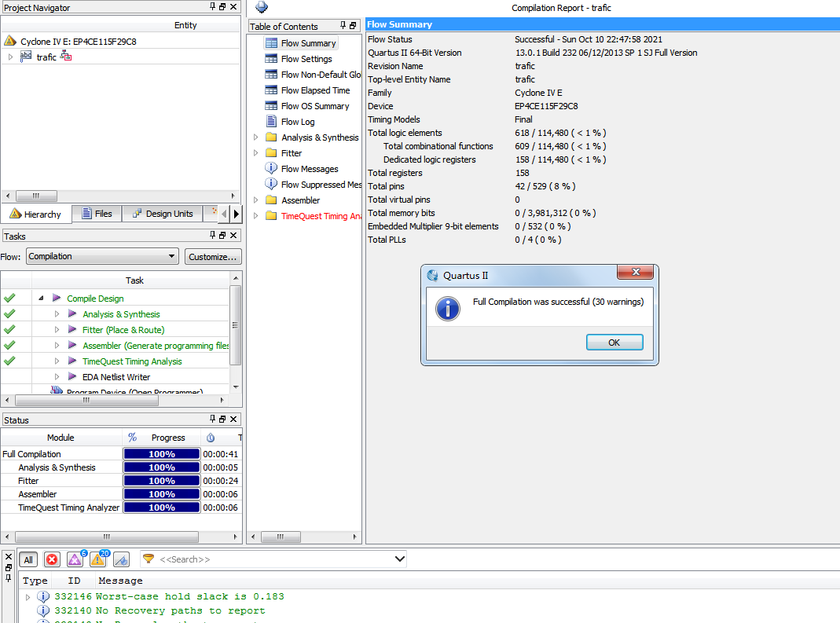840x623 pixels.
Task: Click the compilation report icon above Table of Contents
Action: point(262,7)
